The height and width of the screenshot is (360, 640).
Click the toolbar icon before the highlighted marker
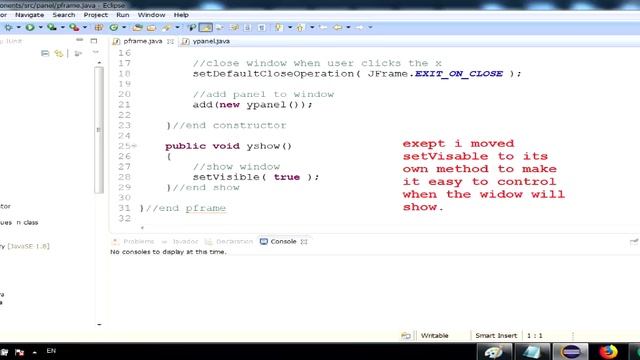191,27
